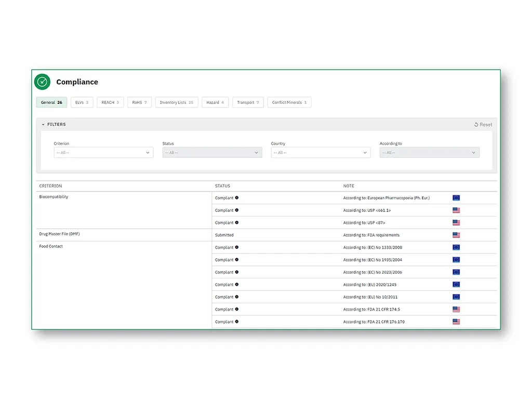
Task: Go to the Transport tab
Action: [248, 102]
